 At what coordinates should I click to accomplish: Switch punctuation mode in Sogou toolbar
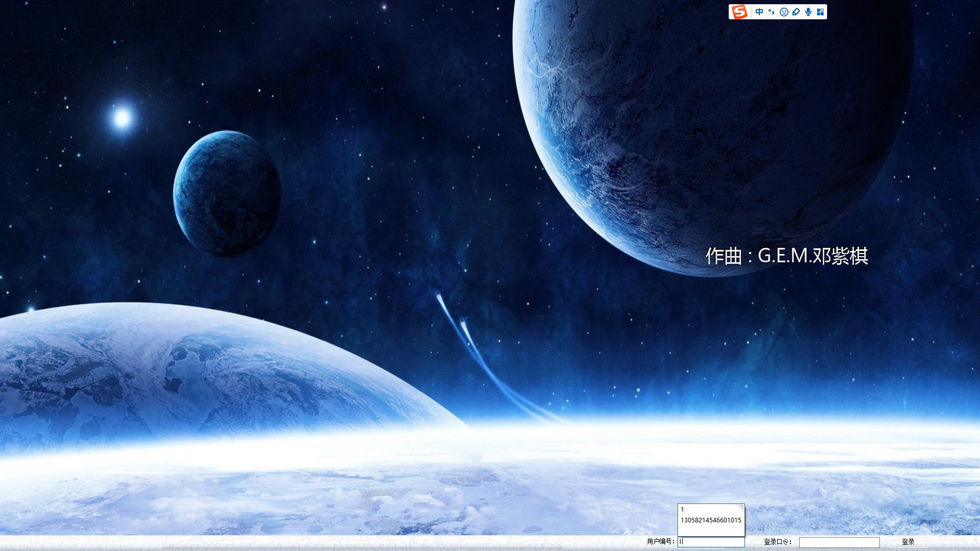pos(772,12)
